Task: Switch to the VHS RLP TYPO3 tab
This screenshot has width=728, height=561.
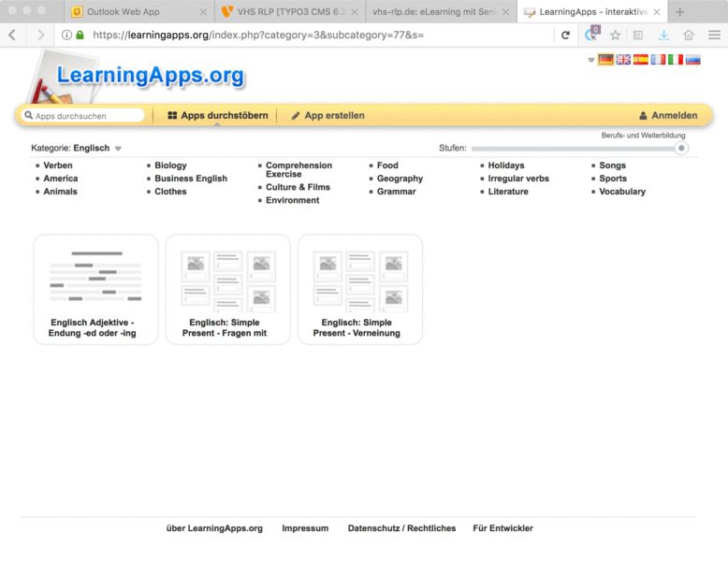Action: [x=291, y=12]
